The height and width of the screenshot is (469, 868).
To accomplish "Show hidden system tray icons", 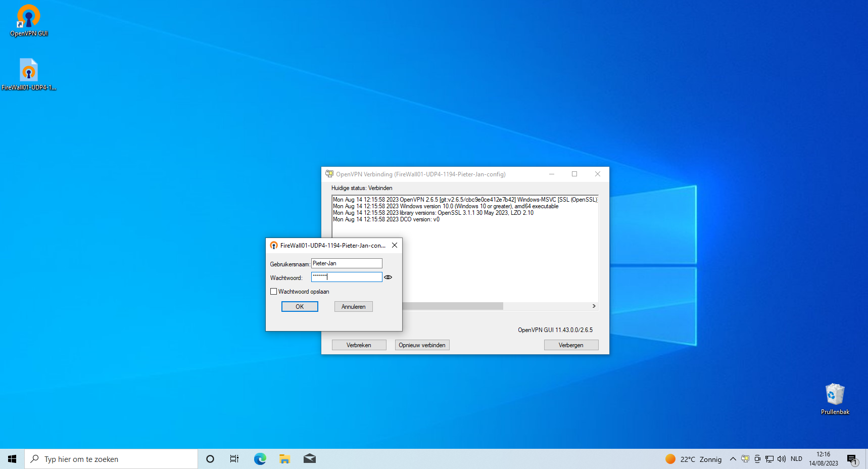I will (733, 459).
